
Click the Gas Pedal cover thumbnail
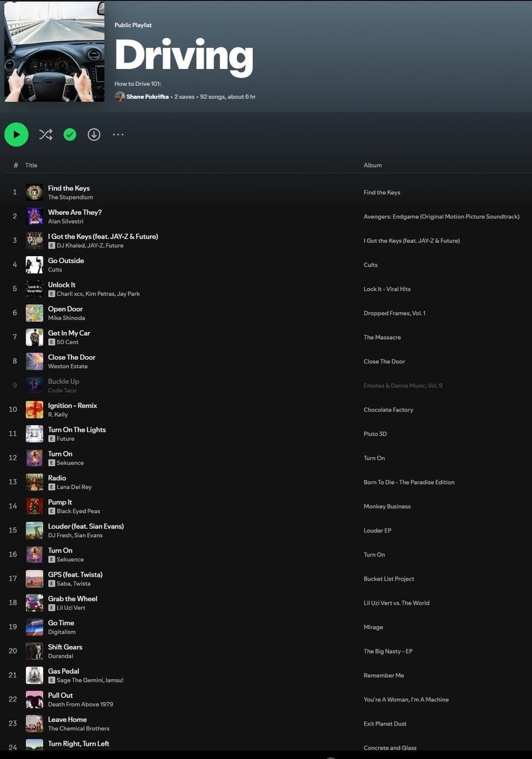(x=34, y=676)
